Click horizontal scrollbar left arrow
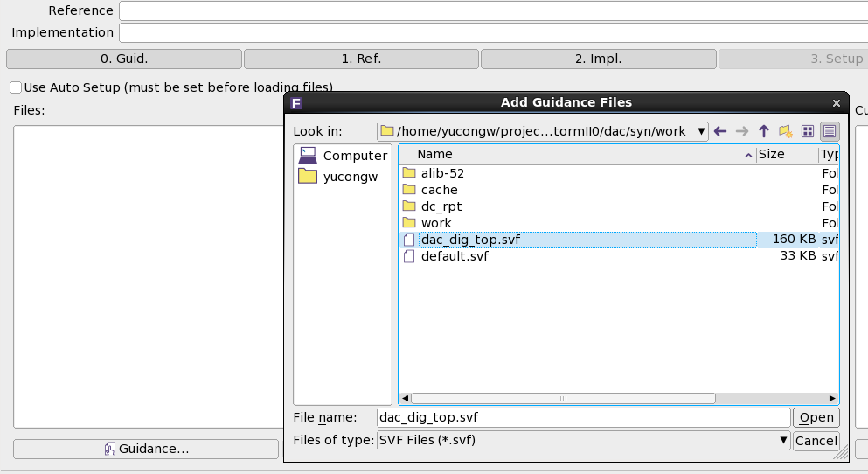This screenshot has height=474, width=868. 406,398
